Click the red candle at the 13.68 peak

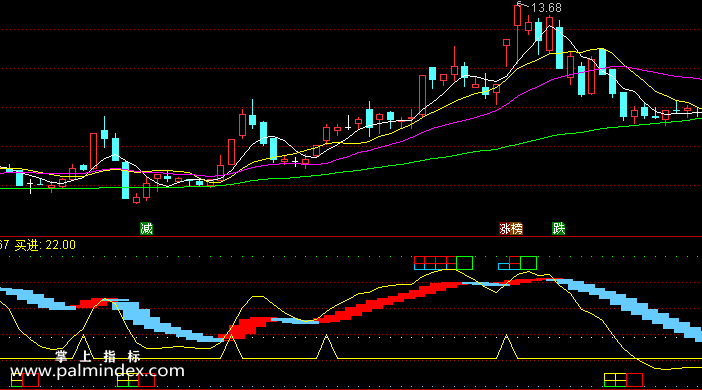[x=518, y=16]
